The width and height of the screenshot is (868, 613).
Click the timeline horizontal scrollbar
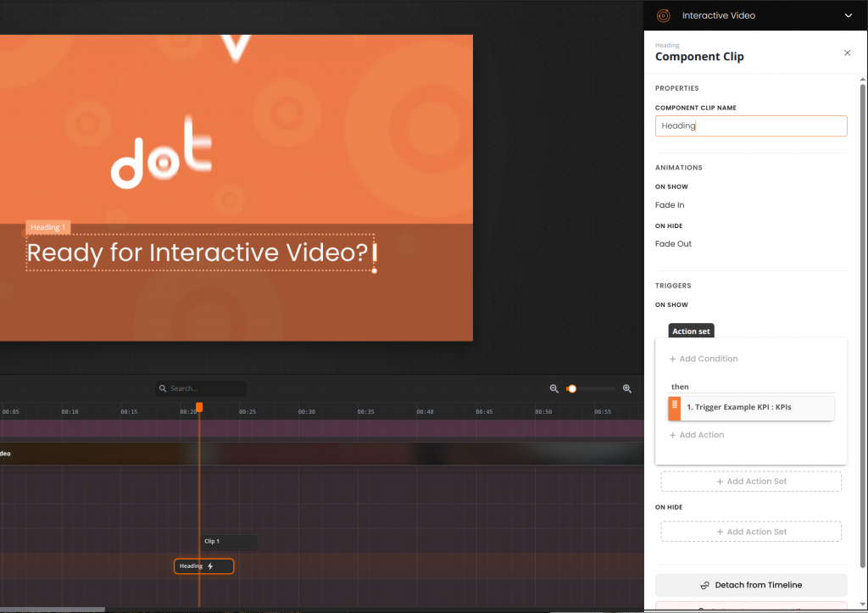(x=52, y=610)
